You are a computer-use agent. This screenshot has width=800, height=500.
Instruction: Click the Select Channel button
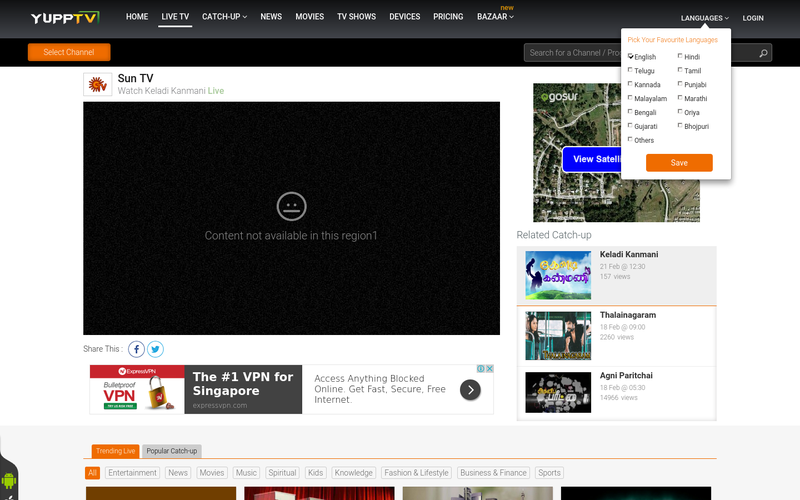[69, 52]
